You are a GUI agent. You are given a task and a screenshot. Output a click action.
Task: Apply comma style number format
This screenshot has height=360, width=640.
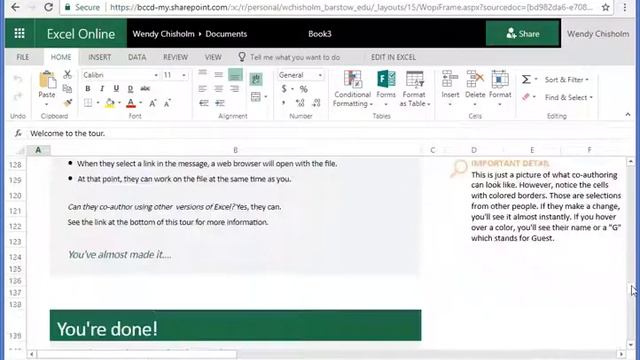tap(284, 103)
